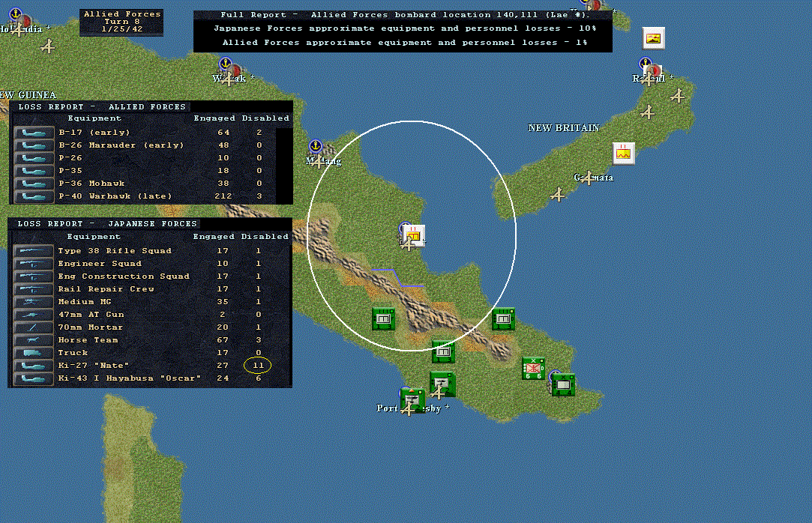This screenshot has height=523, width=812.
Task: Select the green 6-6 unit with red symbol
Action: [533, 369]
